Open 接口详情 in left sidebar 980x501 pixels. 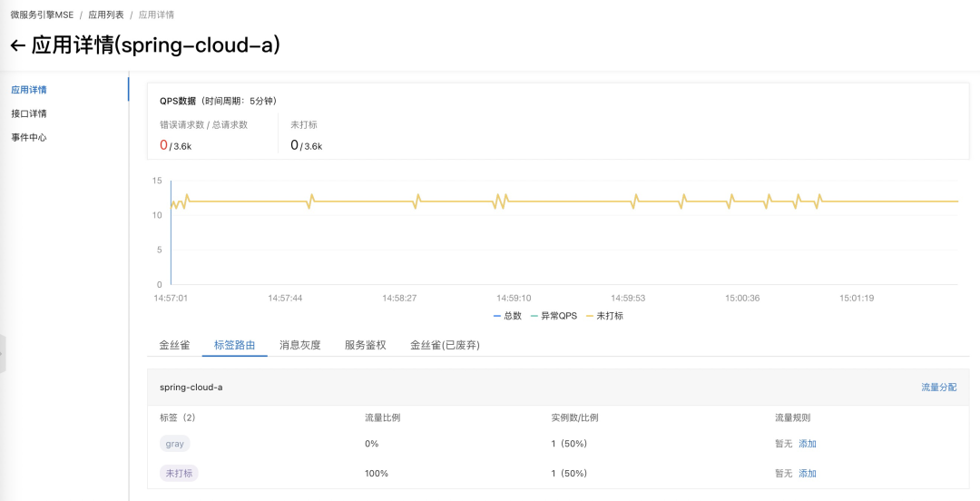click(29, 113)
